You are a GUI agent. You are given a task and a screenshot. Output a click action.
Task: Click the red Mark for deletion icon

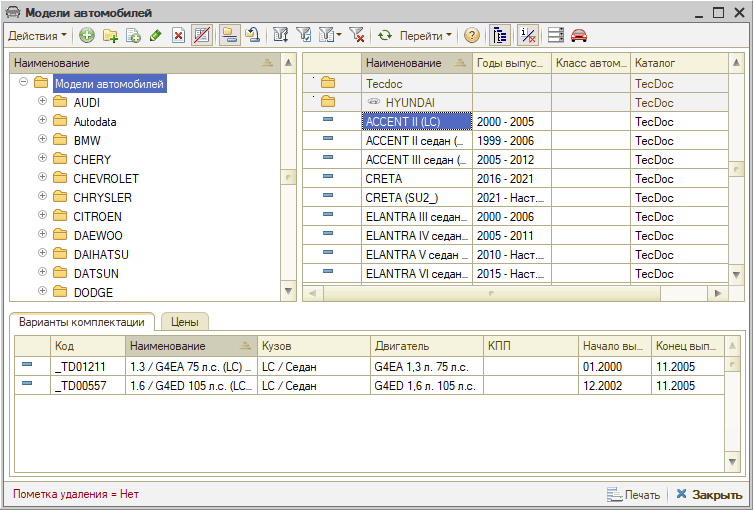pyautogui.click(x=178, y=35)
